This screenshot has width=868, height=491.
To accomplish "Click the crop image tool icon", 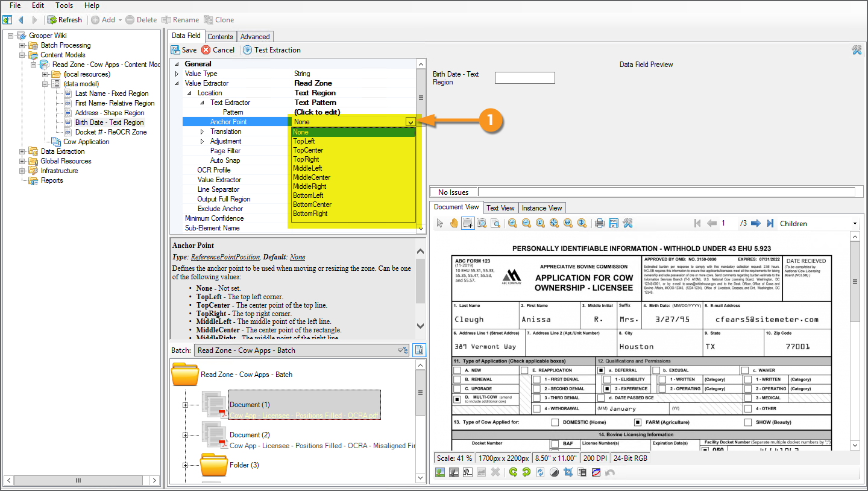I will (x=567, y=472).
